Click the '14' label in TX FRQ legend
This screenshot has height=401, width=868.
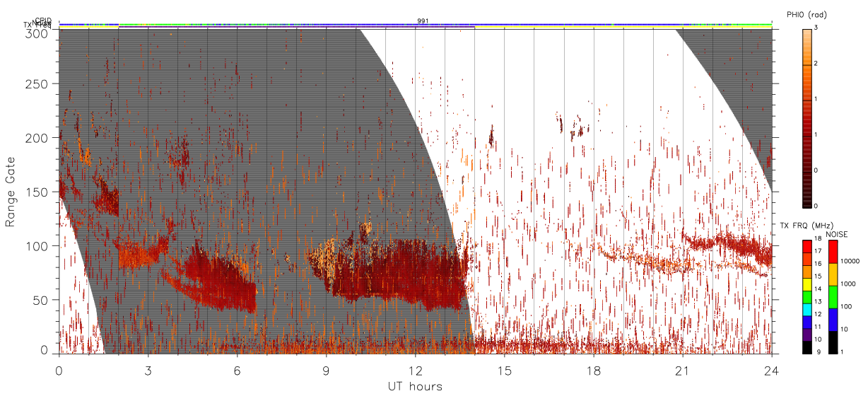(819, 289)
